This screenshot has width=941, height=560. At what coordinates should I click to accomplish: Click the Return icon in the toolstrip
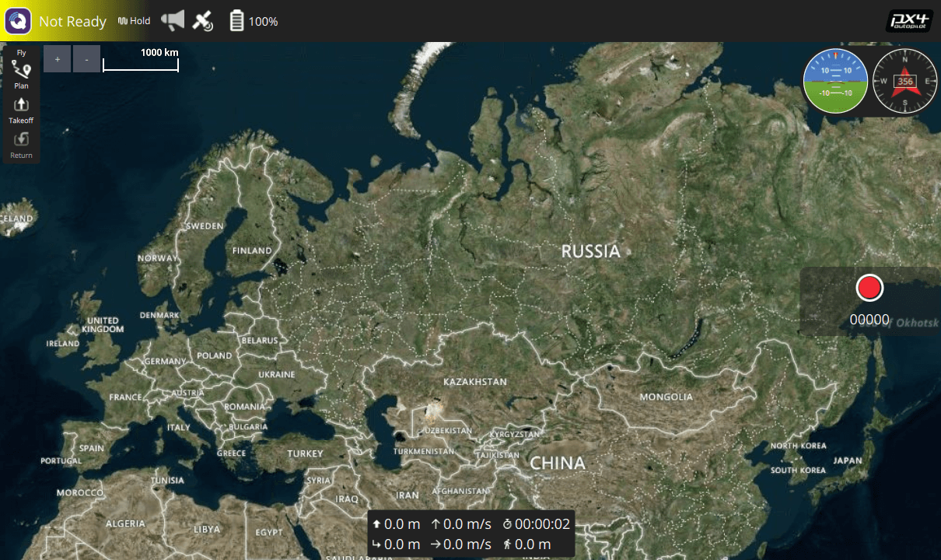(x=21, y=139)
